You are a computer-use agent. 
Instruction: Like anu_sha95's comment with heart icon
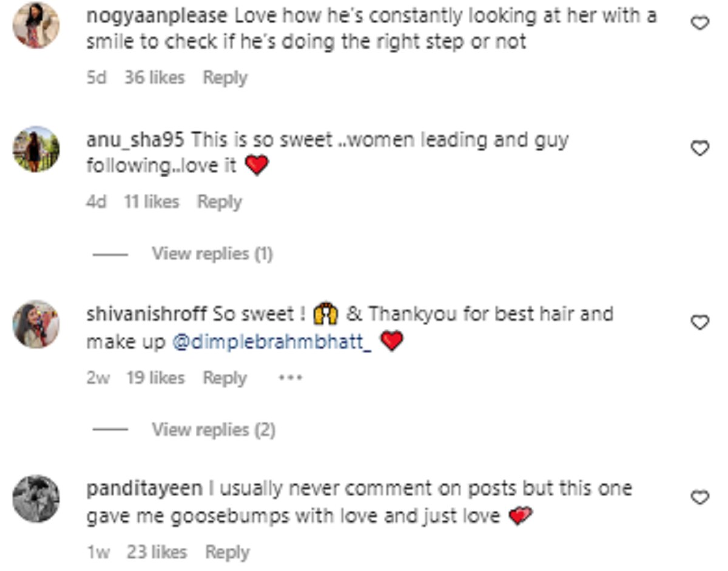point(701,148)
